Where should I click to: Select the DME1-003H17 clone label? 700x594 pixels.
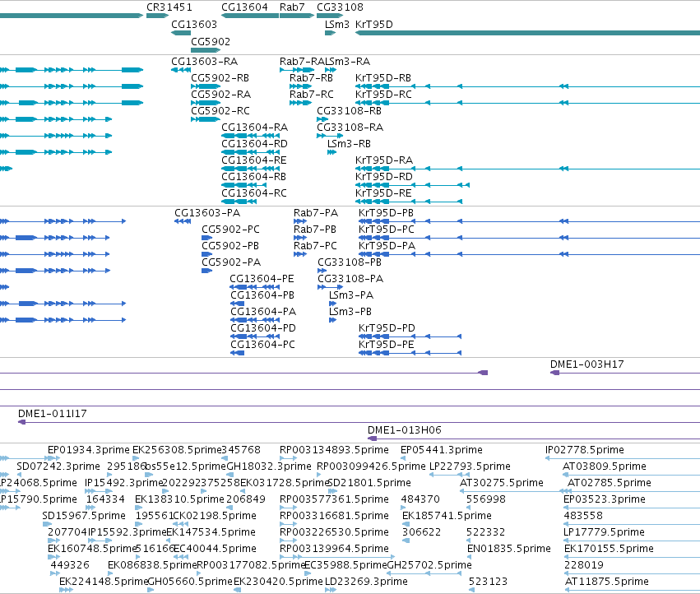tap(586, 364)
